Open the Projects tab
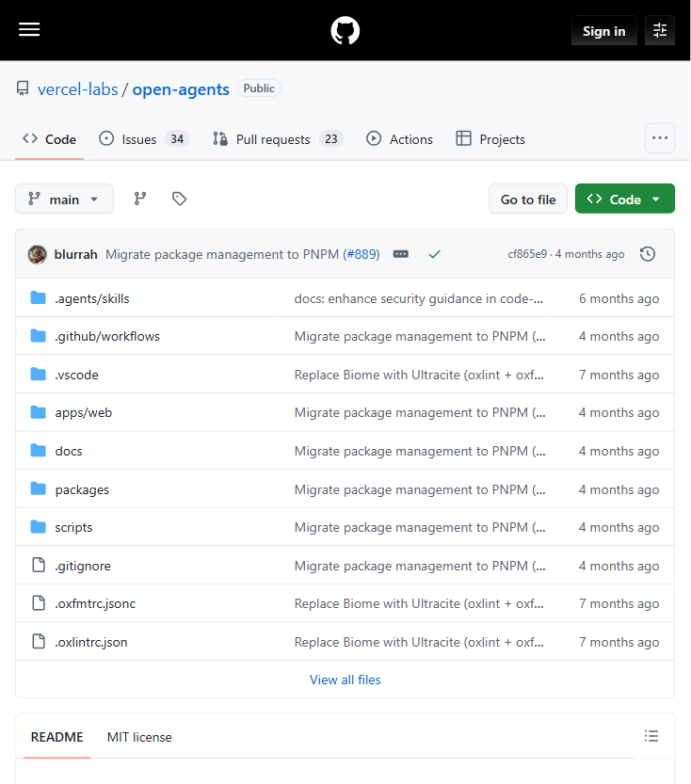Image resolution: width=691 pixels, height=784 pixels. 490,139
